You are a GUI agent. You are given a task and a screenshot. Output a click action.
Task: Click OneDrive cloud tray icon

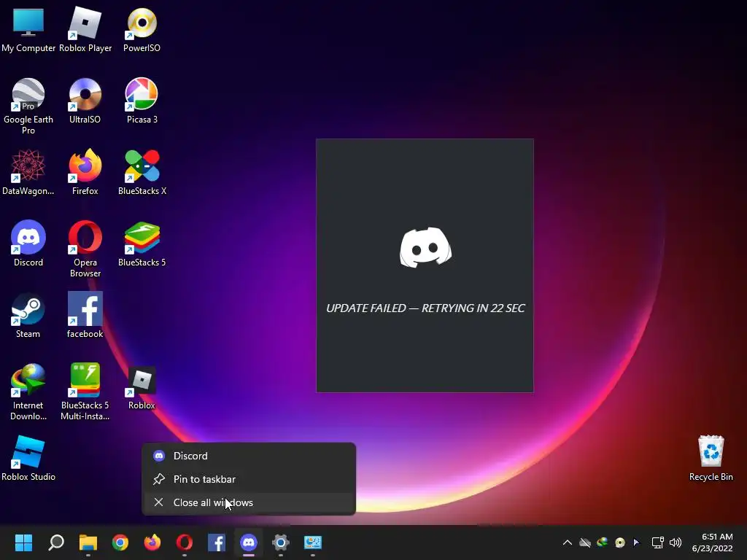click(585, 542)
